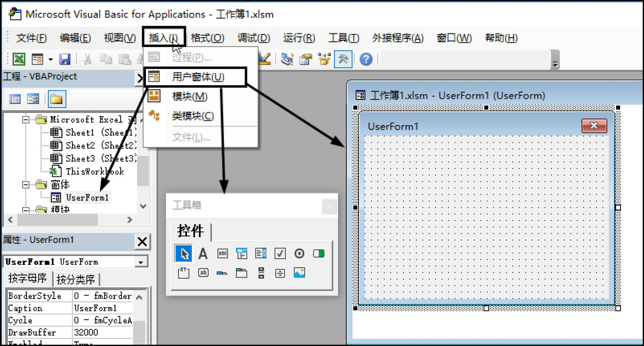Choose 模块(M) from the Insert menu

pyautogui.click(x=190, y=97)
